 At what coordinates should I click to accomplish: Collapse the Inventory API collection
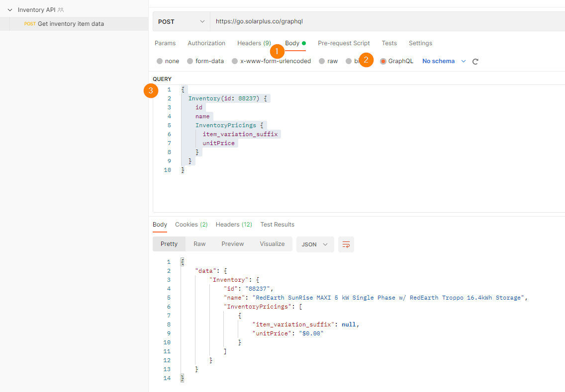coord(10,10)
